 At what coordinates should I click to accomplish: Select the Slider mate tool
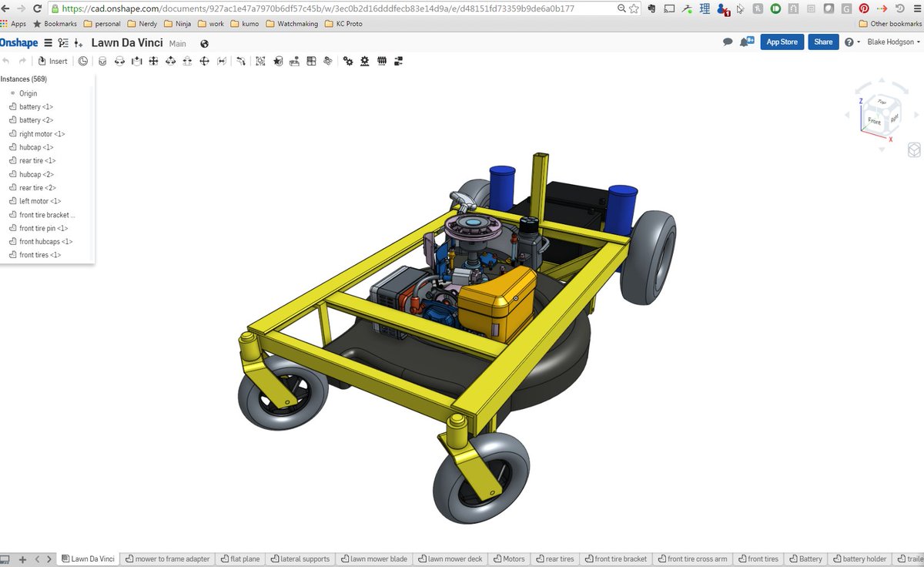pos(136,61)
